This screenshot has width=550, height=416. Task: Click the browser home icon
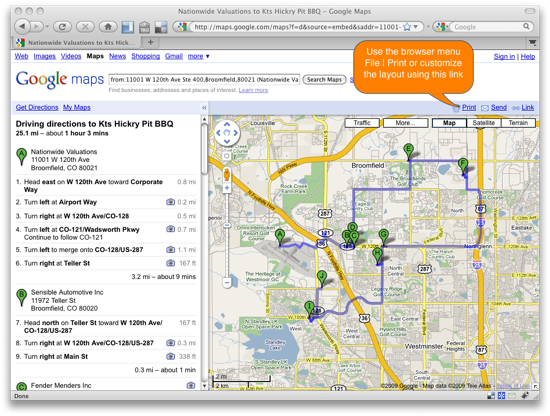point(108,26)
